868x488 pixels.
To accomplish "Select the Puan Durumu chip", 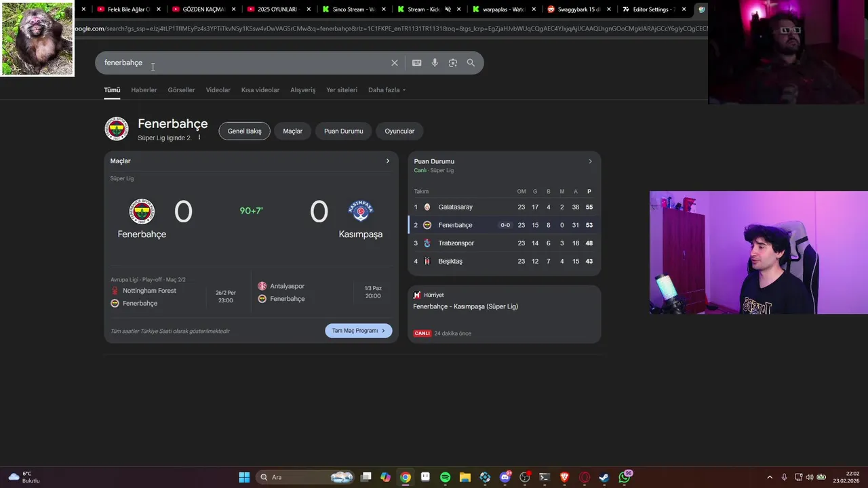I will pos(344,131).
